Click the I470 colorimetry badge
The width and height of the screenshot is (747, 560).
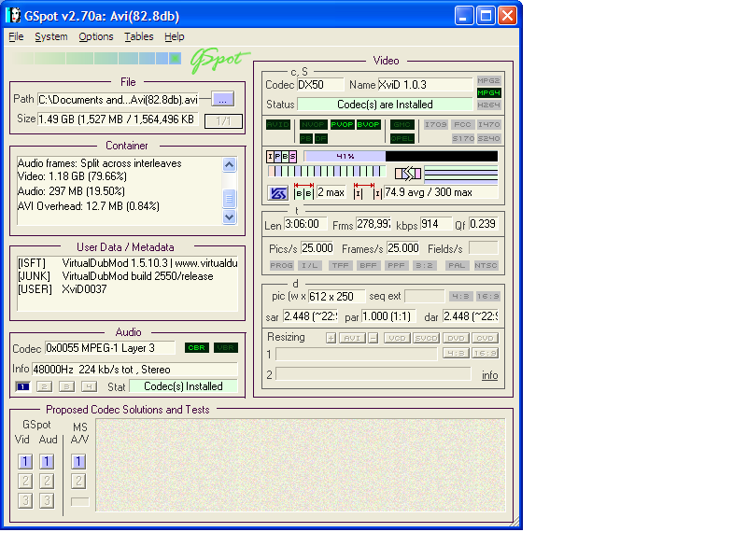tap(488, 125)
